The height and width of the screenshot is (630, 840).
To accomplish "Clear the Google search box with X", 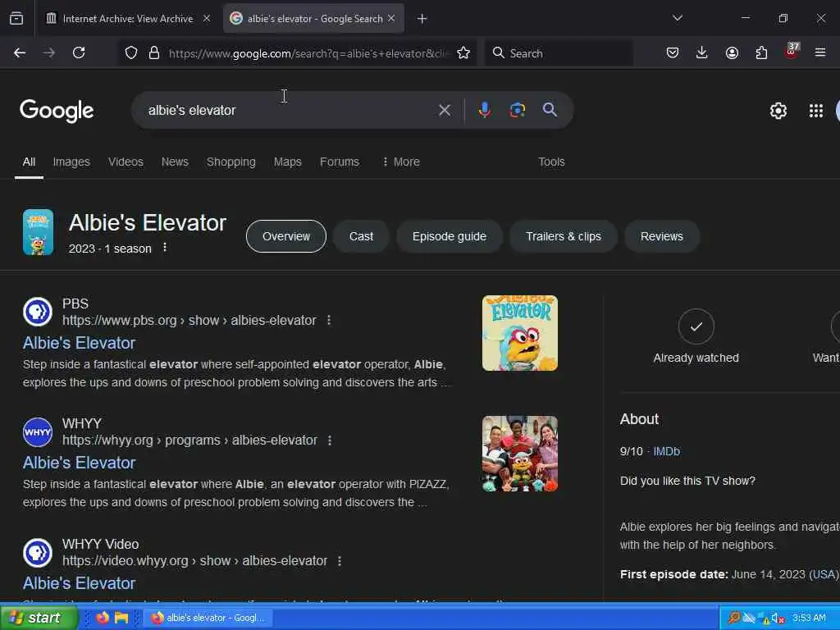I will [x=445, y=111].
